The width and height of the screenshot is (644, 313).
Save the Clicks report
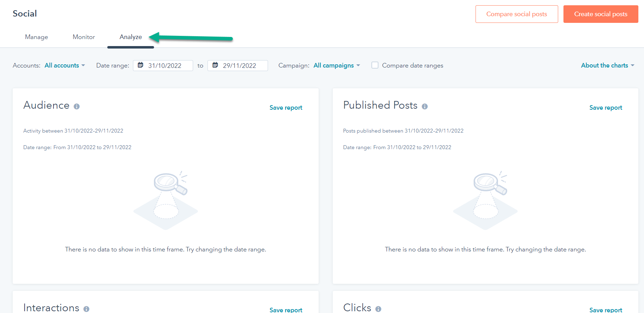pyautogui.click(x=606, y=310)
